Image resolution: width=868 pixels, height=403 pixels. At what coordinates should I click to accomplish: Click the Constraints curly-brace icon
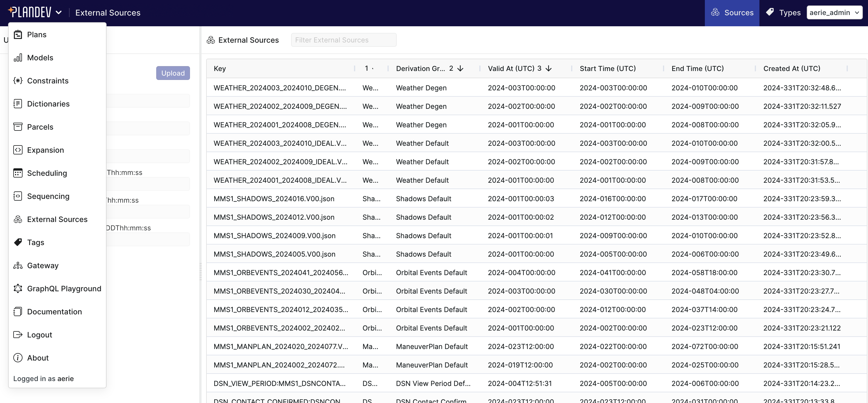[x=18, y=81]
